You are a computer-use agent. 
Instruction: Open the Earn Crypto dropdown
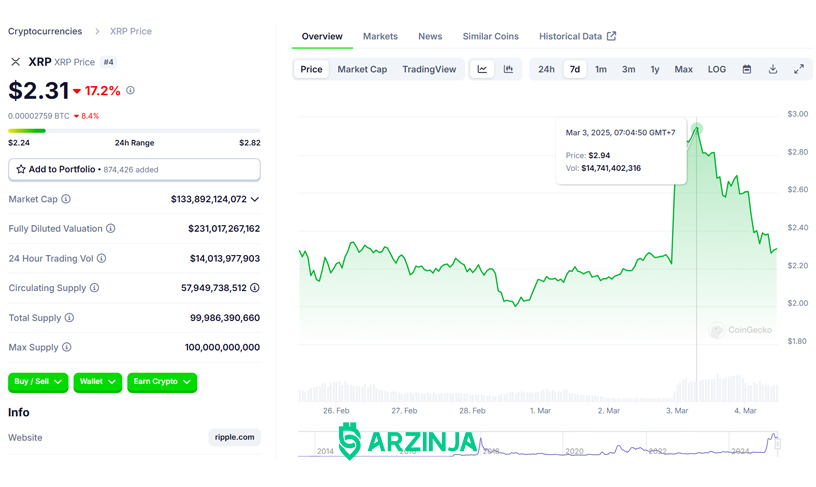click(162, 382)
